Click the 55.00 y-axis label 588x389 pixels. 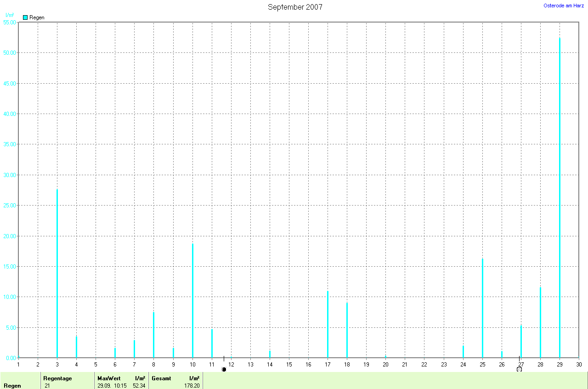point(9,22)
